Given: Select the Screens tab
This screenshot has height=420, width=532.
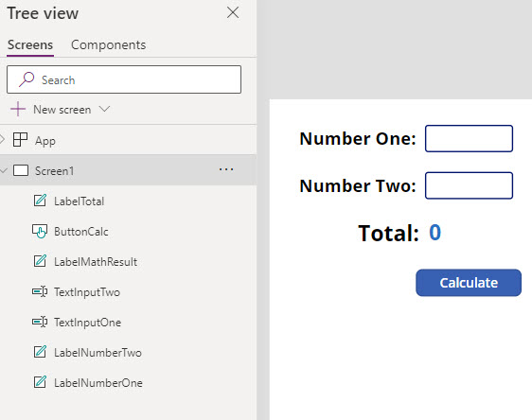Looking at the screenshot, I should [x=30, y=44].
